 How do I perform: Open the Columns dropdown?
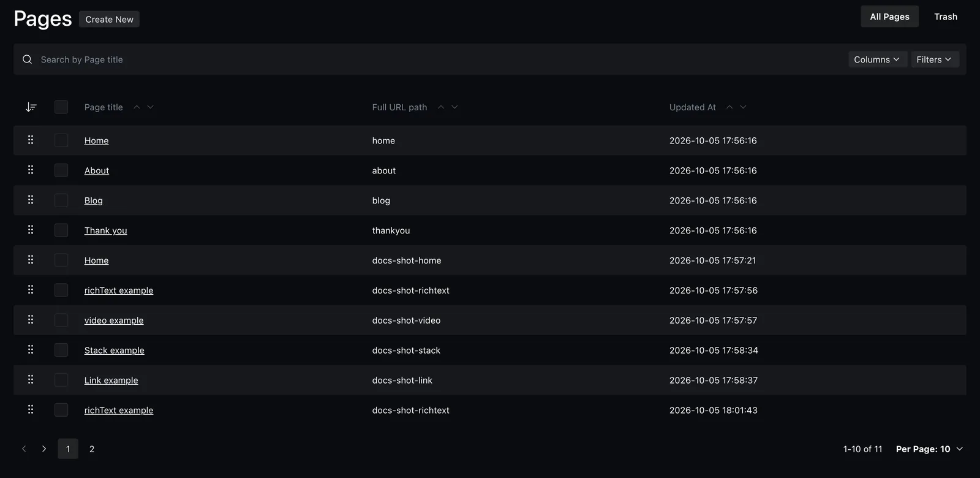pos(877,59)
